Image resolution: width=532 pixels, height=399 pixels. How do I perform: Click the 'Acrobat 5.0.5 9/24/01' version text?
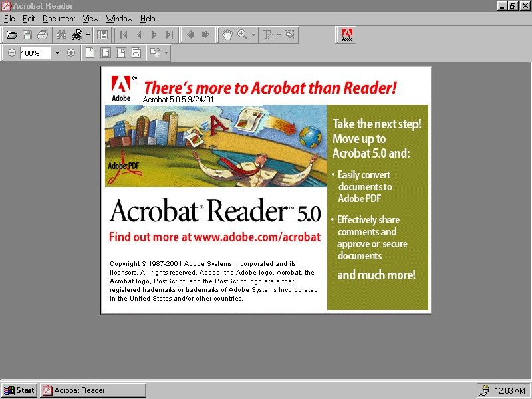pyautogui.click(x=178, y=99)
